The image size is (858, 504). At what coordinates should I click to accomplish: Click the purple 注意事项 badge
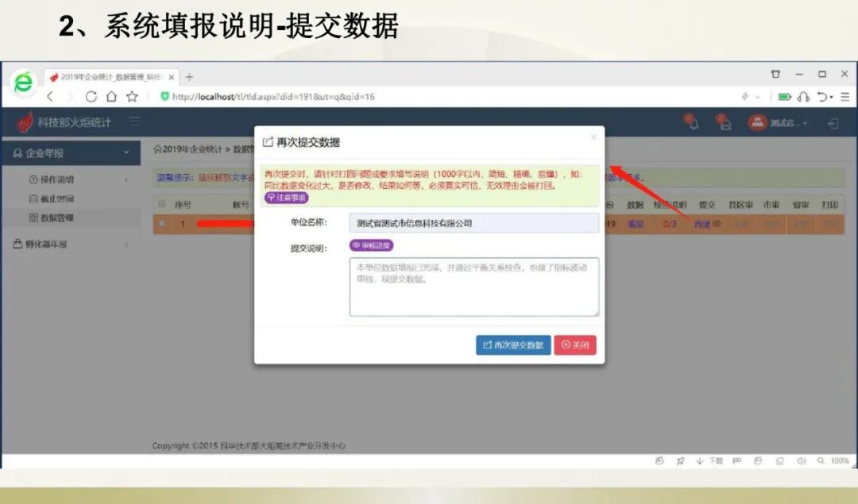287,198
